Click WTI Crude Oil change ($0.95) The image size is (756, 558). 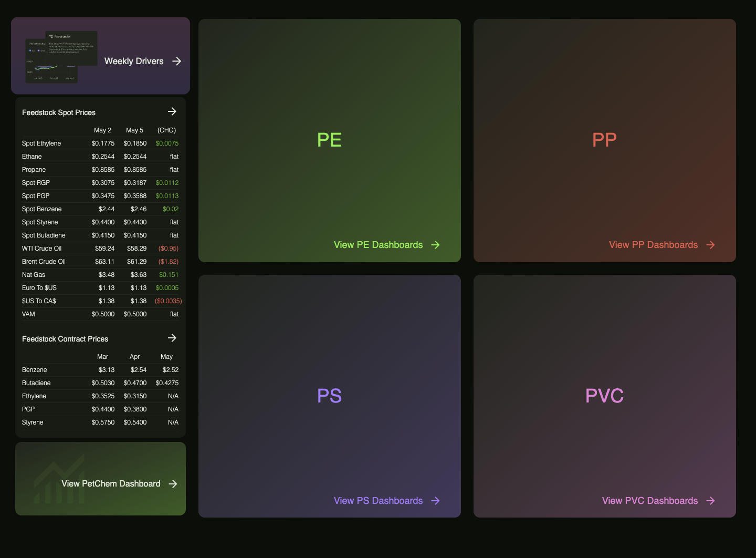click(169, 249)
